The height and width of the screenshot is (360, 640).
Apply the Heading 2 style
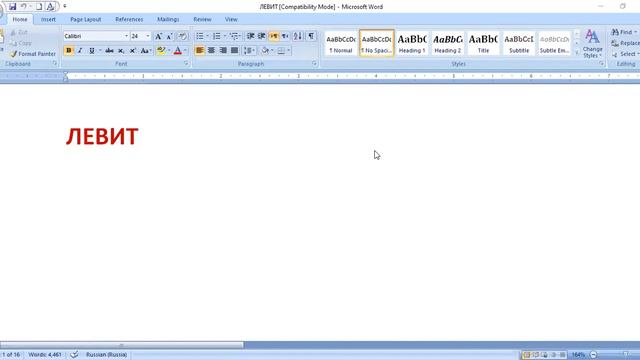448,43
